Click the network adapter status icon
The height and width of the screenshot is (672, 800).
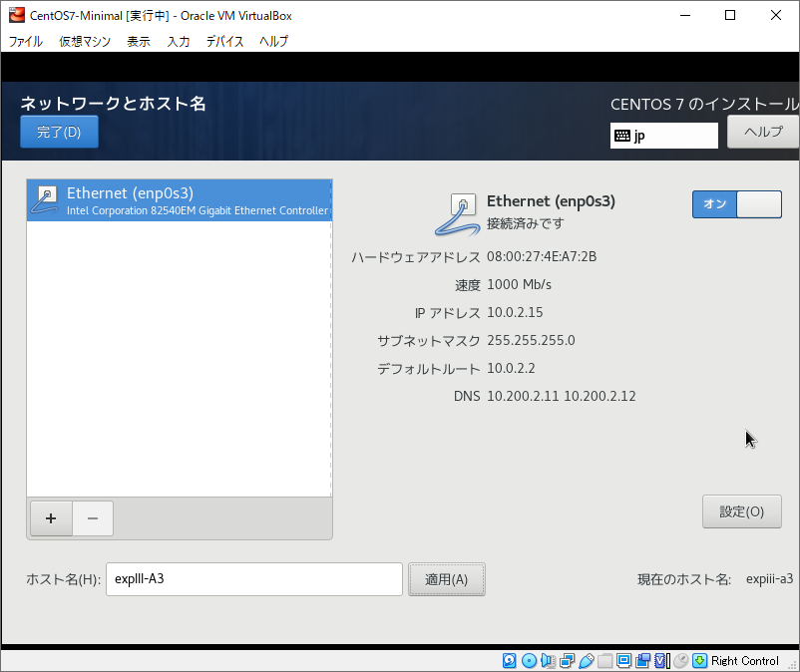point(567,660)
